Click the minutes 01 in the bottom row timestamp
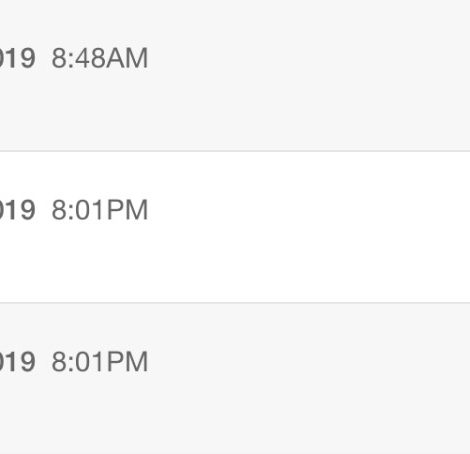This screenshot has width=470, height=454. (x=91, y=362)
